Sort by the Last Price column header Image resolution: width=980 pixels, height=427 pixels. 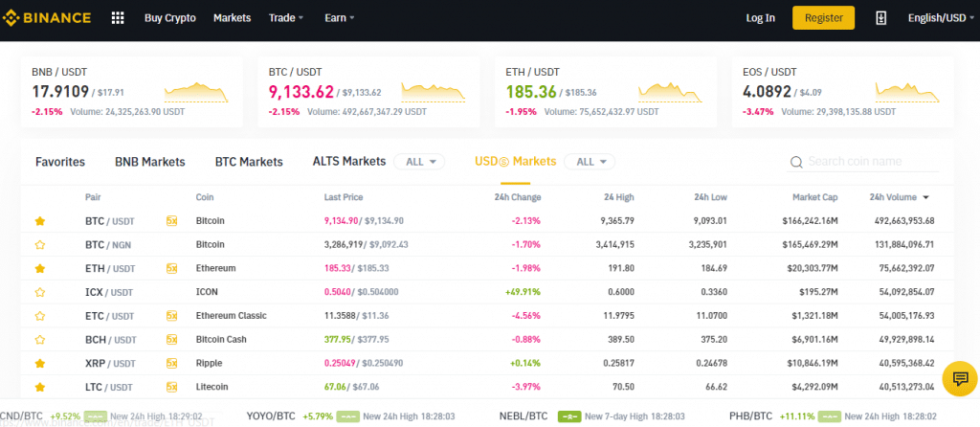coord(344,197)
